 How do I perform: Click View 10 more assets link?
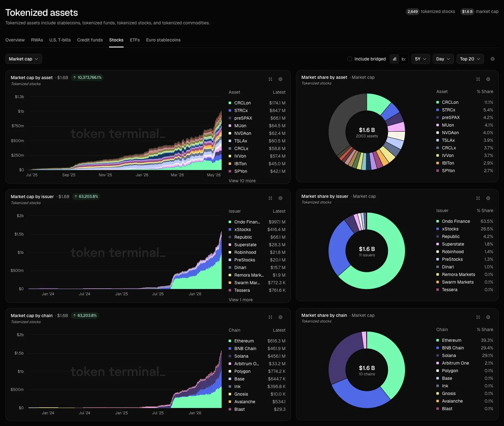pyautogui.click(x=242, y=181)
